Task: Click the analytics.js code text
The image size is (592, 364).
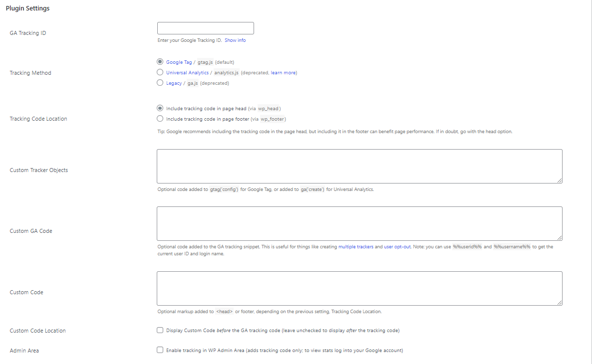Action: tap(226, 73)
